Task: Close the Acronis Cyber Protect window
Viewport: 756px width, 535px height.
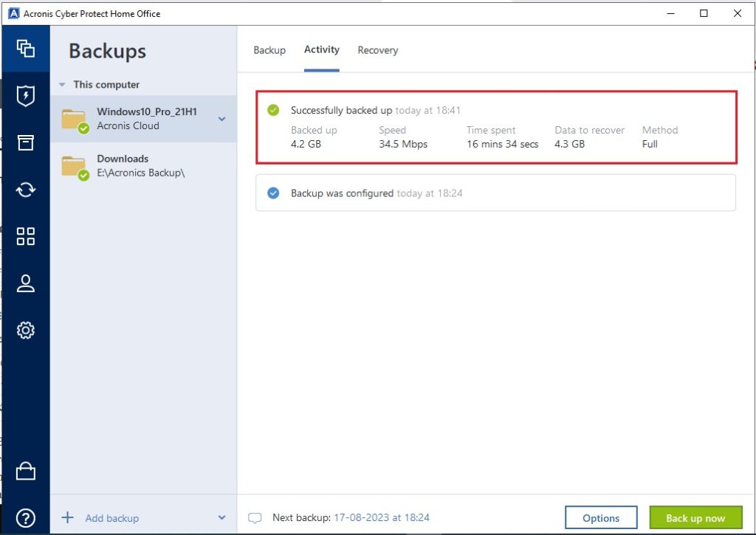Action: pos(738,13)
